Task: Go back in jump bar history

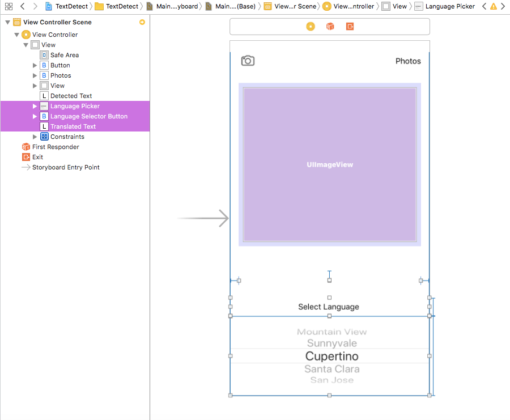Action: [x=23, y=6]
